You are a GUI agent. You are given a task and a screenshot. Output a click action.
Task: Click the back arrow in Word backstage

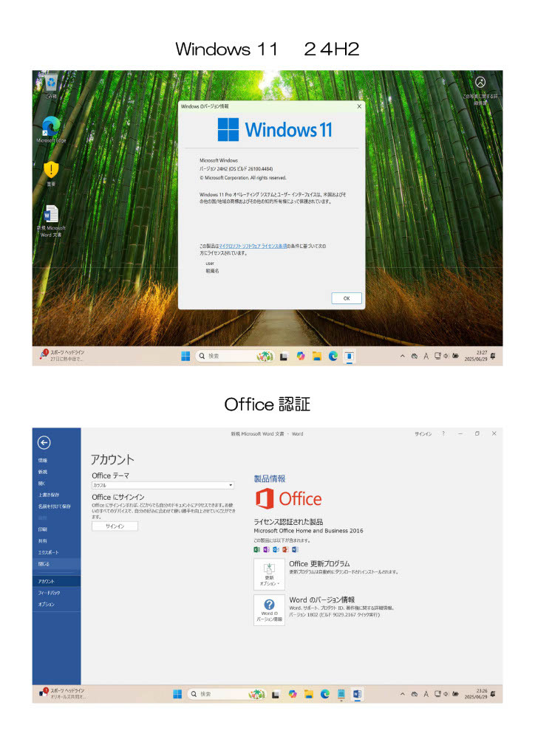pos(44,443)
